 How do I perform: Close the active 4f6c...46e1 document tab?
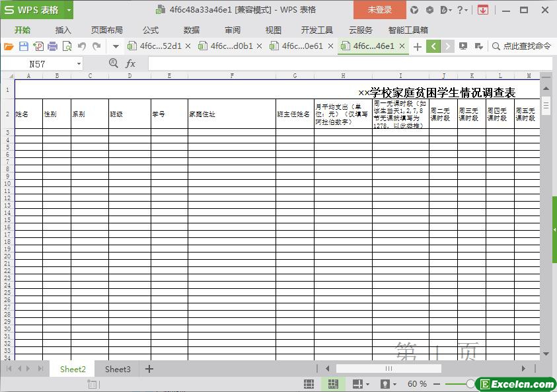[402, 46]
